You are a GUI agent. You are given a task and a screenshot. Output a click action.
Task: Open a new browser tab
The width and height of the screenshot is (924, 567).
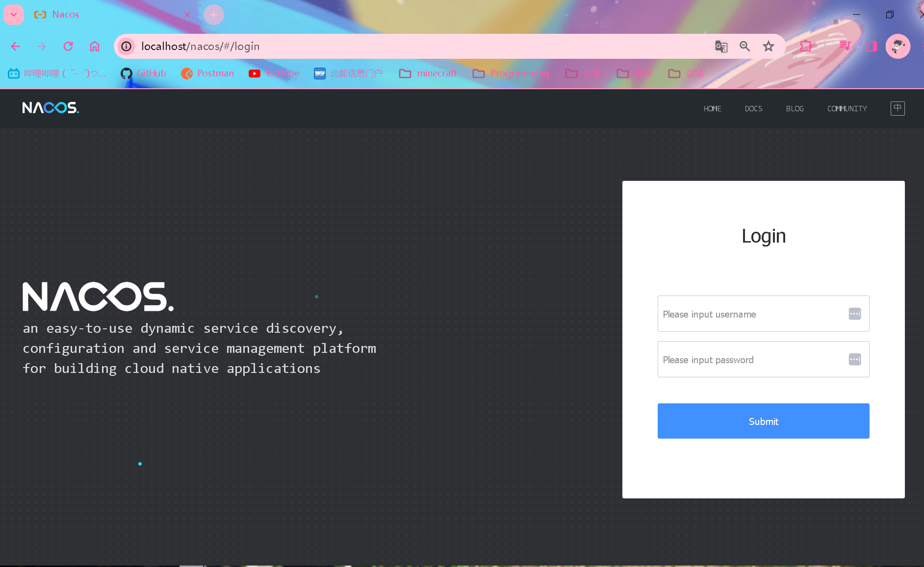[214, 15]
